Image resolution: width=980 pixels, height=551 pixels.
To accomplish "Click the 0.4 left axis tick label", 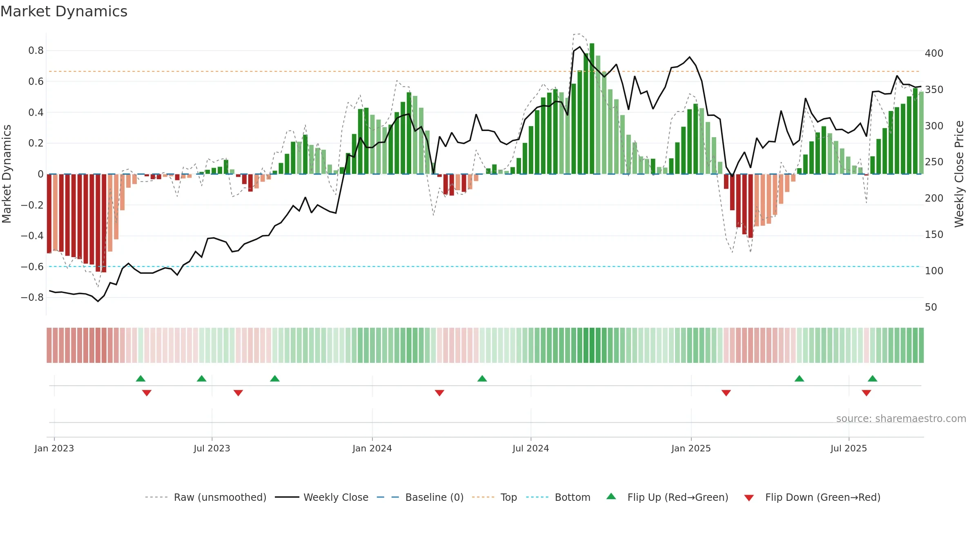I will tap(36, 112).
